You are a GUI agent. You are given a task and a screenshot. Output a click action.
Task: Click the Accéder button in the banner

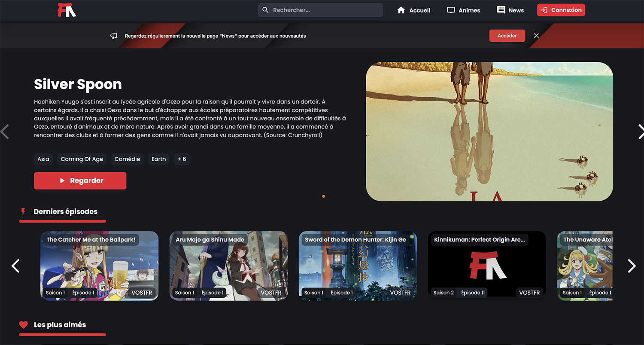pos(507,36)
